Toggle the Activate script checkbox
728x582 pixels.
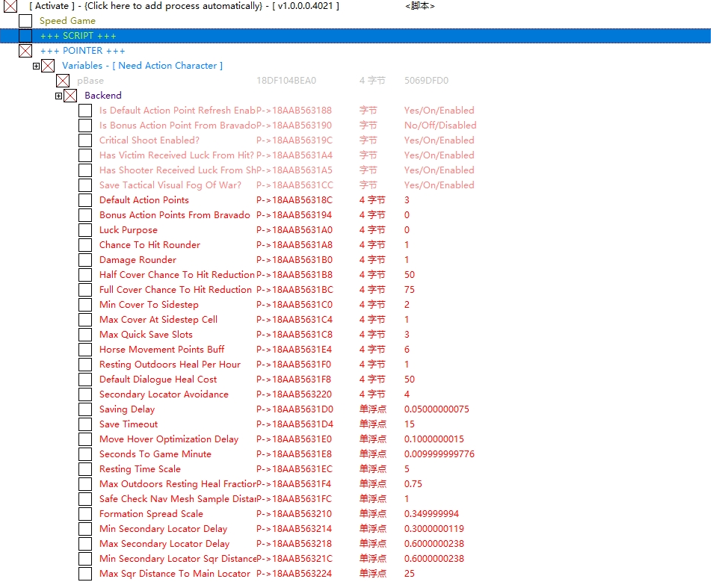pos(10,6)
